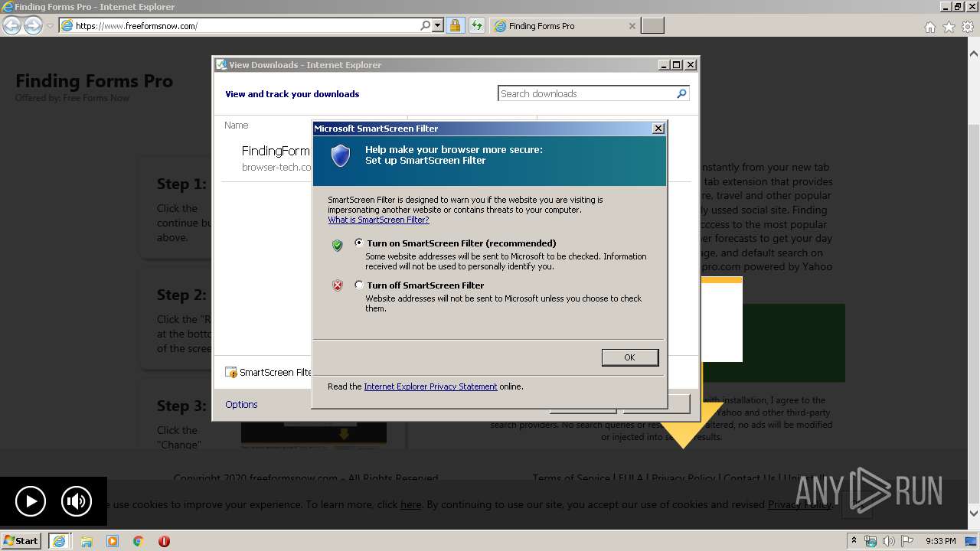Viewport: 980px width, 551px height.
Task: Click the search downloads magnifier icon
Action: click(x=681, y=93)
